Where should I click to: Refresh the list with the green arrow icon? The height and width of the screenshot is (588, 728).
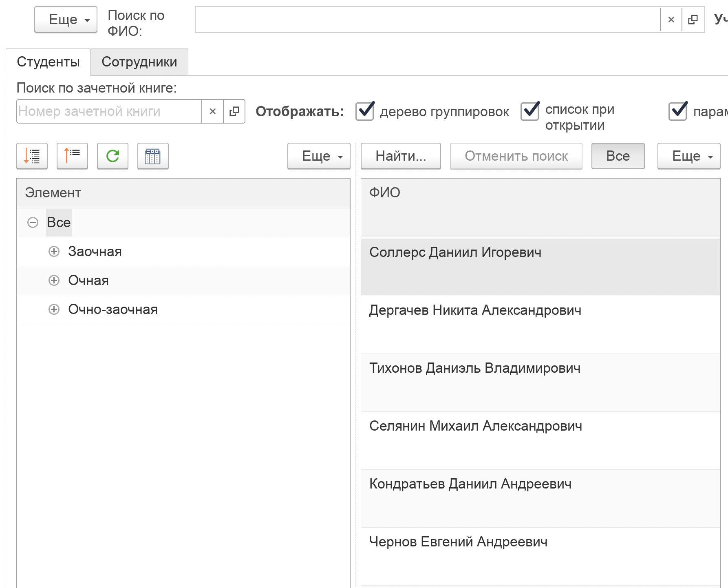[113, 156]
